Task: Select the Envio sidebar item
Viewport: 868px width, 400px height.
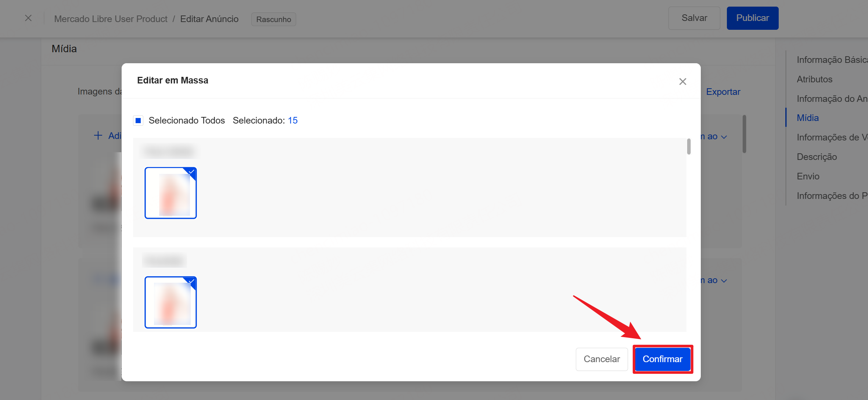Action: coord(808,176)
